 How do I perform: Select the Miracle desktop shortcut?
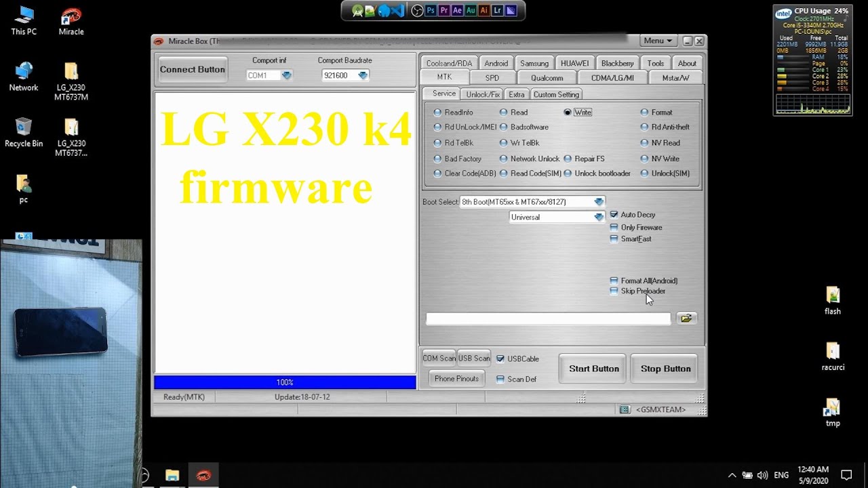[71, 21]
